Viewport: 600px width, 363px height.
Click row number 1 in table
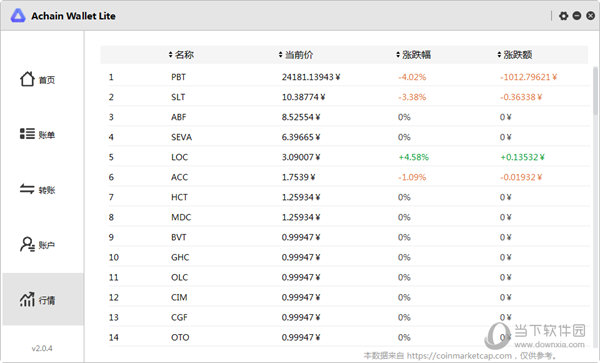(x=111, y=77)
